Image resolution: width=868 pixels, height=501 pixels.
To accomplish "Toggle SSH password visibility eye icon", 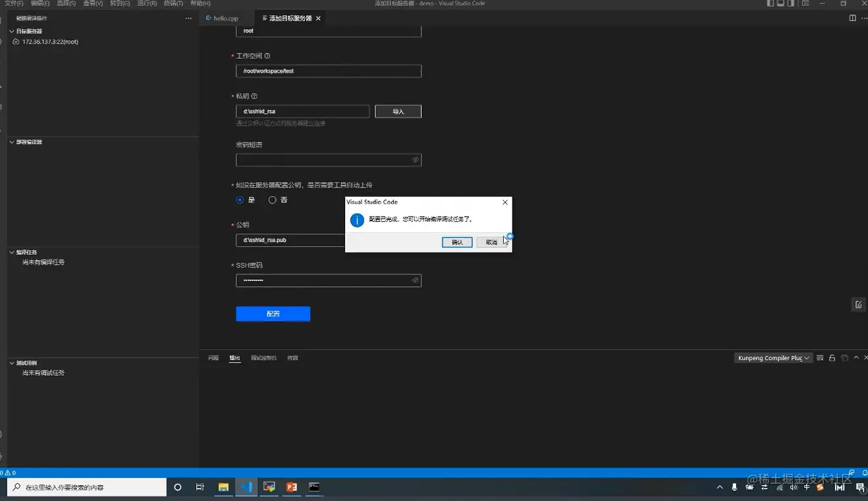I will point(415,280).
